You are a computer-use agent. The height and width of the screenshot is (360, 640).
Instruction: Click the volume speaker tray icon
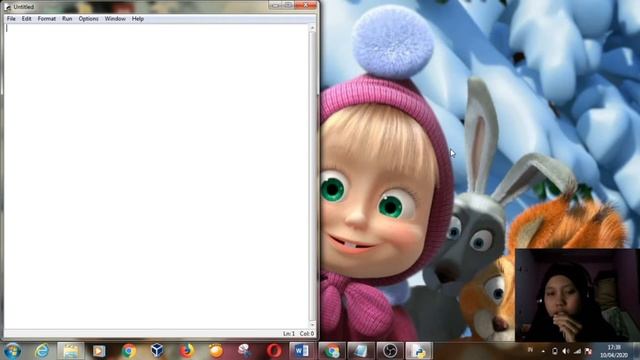[x=566, y=351]
